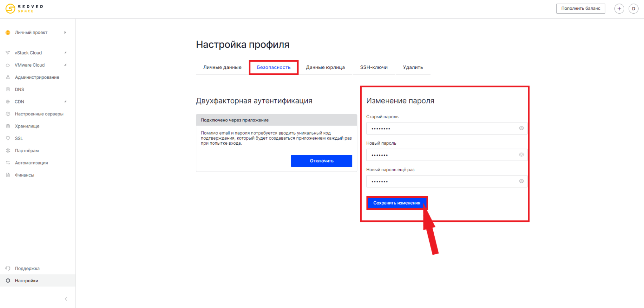The height and width of the screenshot is (308, 644).
Task: Open the user avatar D menu
Action: (634, 9)
